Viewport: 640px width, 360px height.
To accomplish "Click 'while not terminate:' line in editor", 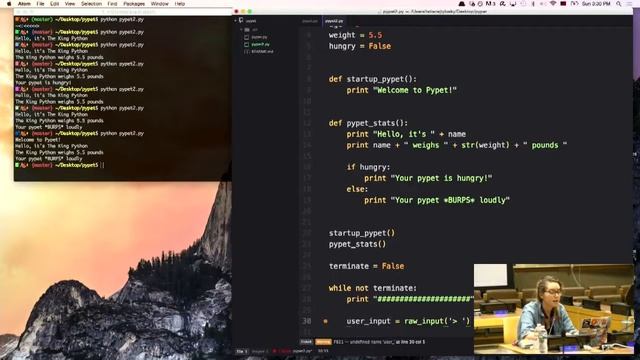I will point(373,288).
